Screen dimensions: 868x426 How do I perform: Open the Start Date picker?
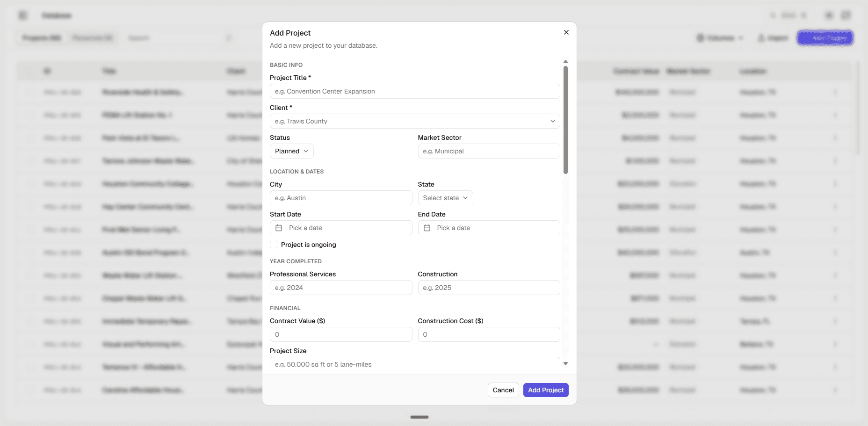[341, 228]
